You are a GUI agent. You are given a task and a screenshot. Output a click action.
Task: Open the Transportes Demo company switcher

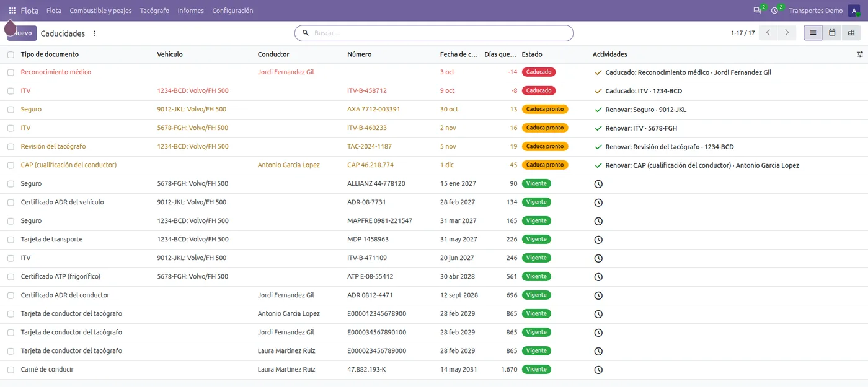pyautogui.click(x=815, y=11)
